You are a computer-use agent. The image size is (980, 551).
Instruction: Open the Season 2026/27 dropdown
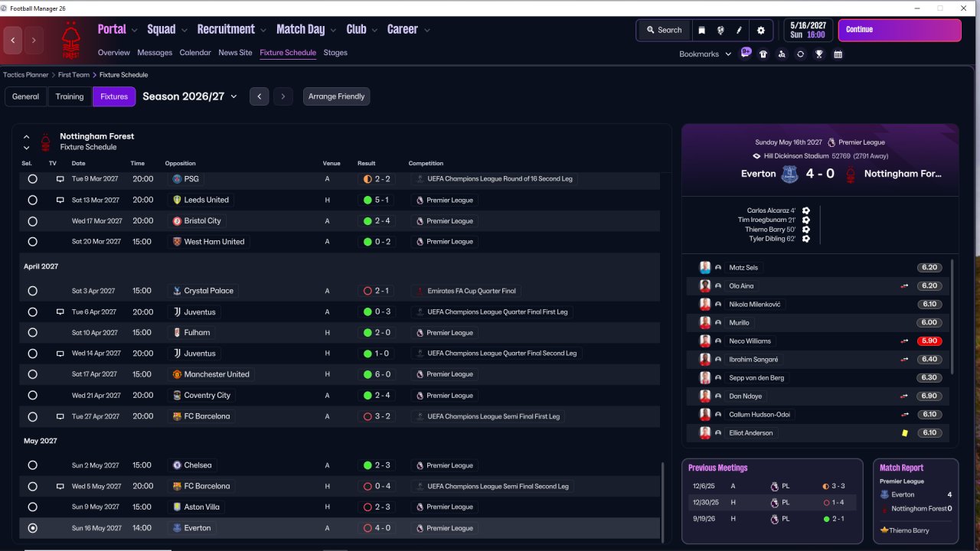coord(190,96)
